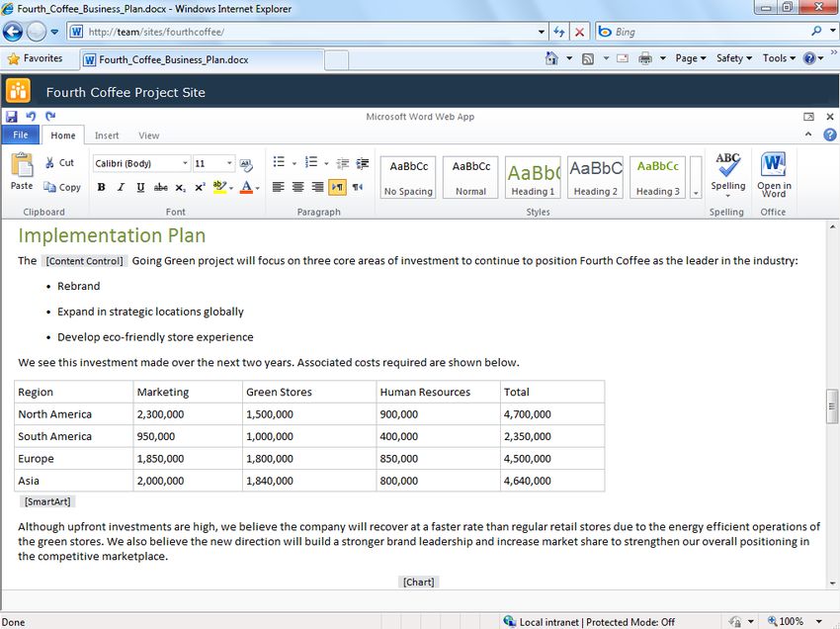The width and height of the screenshot is (840, 629).
Task: Switch to the Home ribbon tab
Action: click(63, 135)
